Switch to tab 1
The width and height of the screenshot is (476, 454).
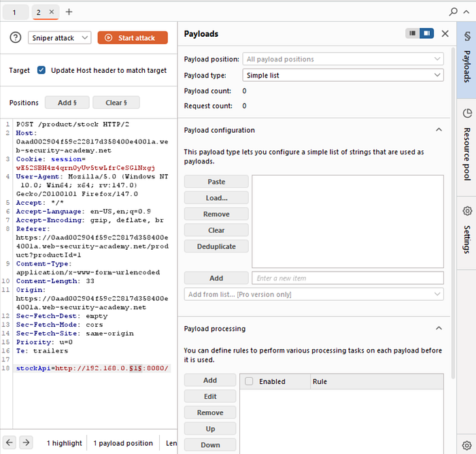tap(14, 12)
